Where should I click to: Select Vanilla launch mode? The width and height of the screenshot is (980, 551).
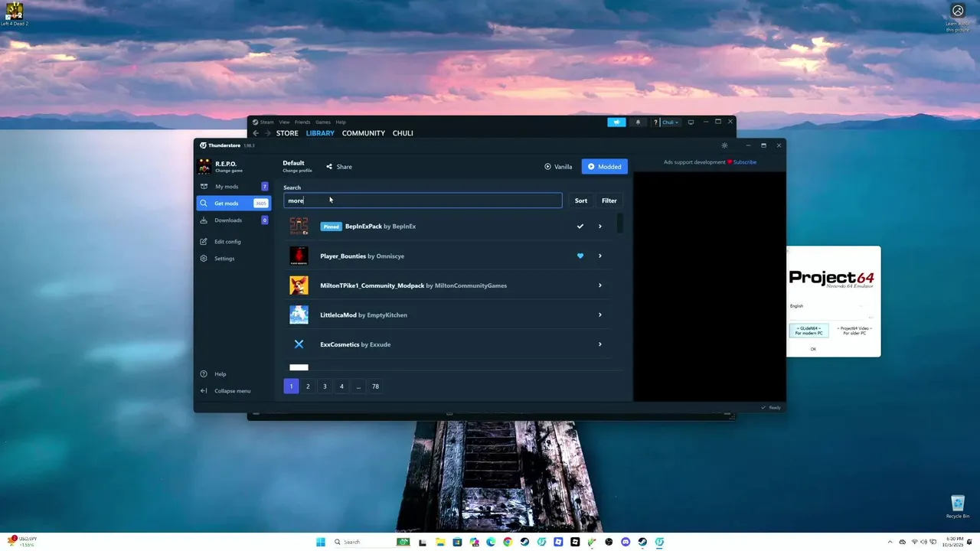(x=558, y=167)
